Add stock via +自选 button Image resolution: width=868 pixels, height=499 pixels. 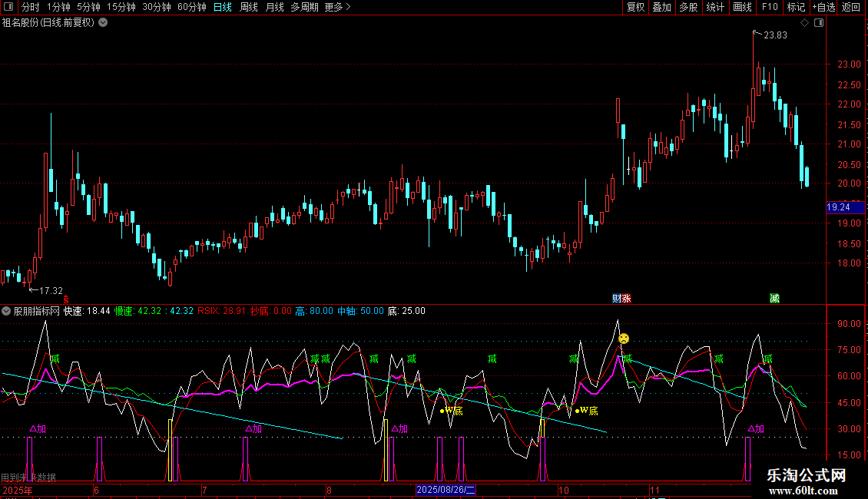coord(823,7)
